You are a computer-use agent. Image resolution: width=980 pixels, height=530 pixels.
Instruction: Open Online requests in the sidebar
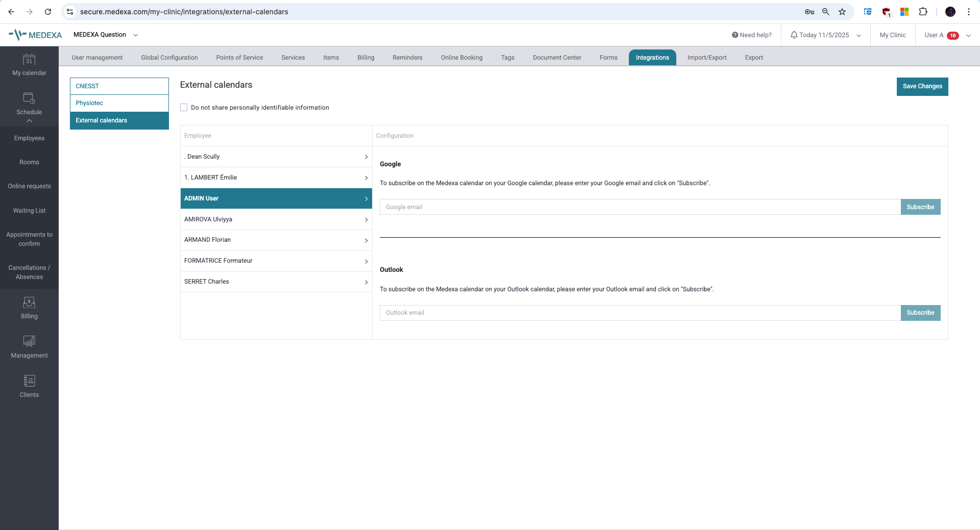(29, 186)
